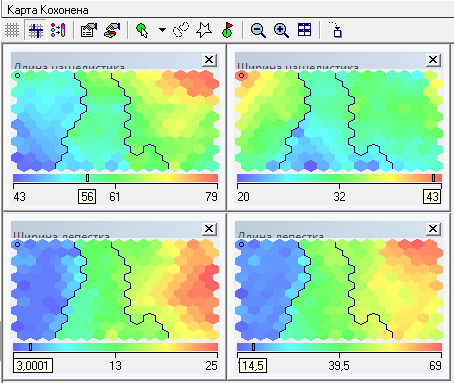Click scale label 39,5
The width and height of the screenshot is (454, 383).
pyautogui.click(x=339, y=366)
